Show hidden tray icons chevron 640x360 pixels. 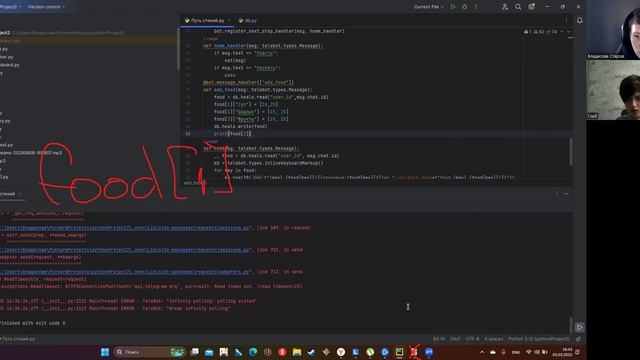click(x=482, y=352)
